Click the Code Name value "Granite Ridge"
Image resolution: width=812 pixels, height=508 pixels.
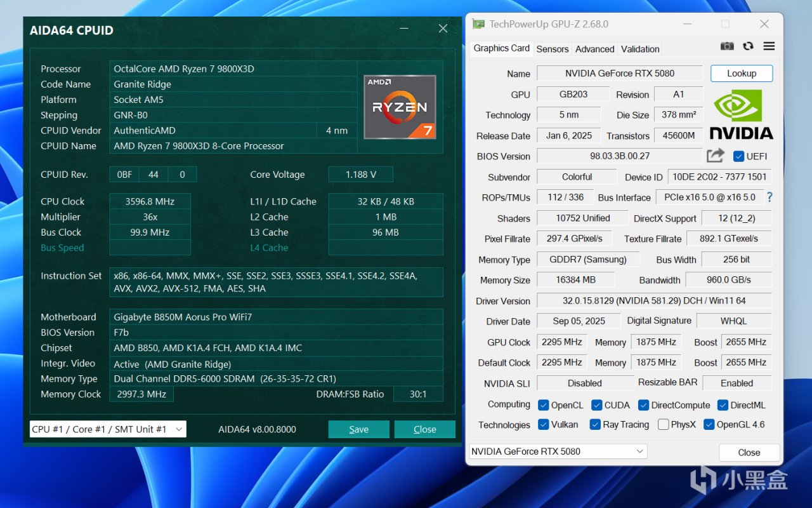[233, 84]
